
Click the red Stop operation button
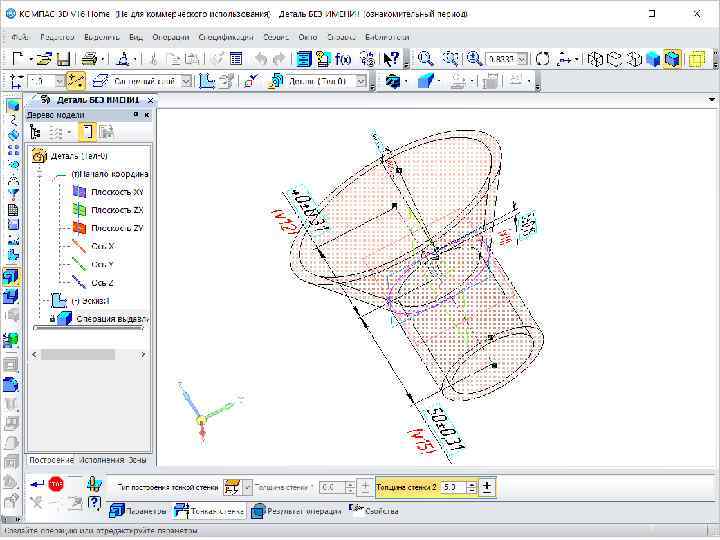click(x=56, y=485)
